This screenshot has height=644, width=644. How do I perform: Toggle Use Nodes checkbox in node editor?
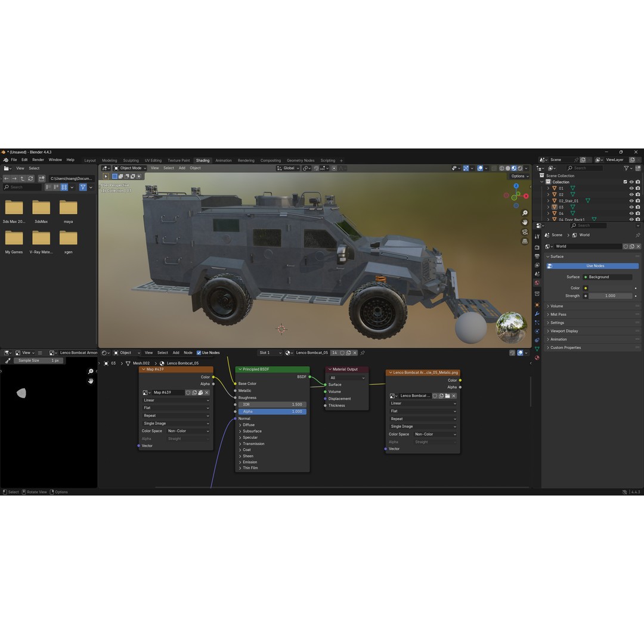pyautogui.click(x=199, y=353)
